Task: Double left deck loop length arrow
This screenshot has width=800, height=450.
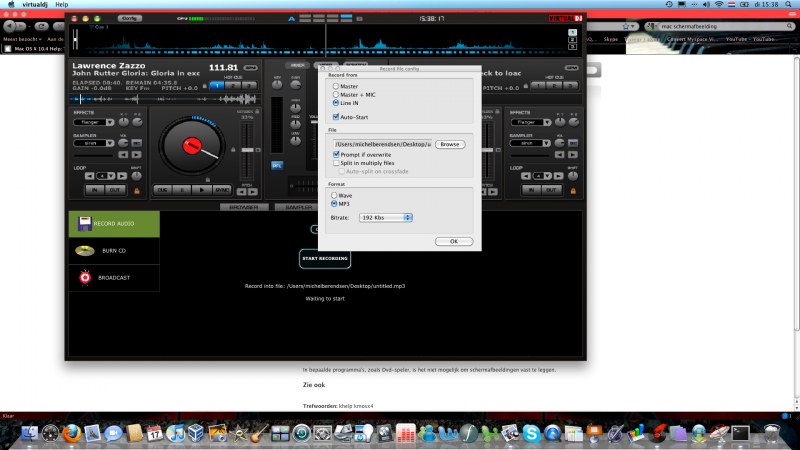Action: tap(121, 176)
